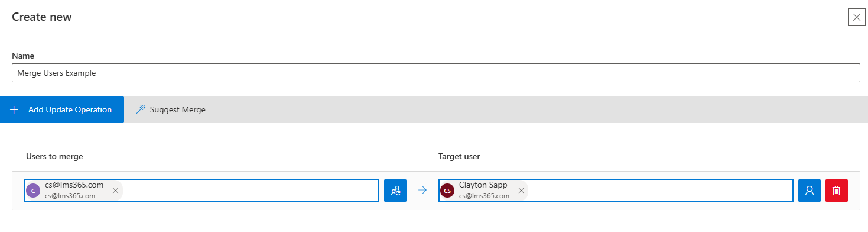868x232 pixels.
Task: Focus the empty area of Users to merge picker
Action: pyautogui.click(x=251, y=191)
